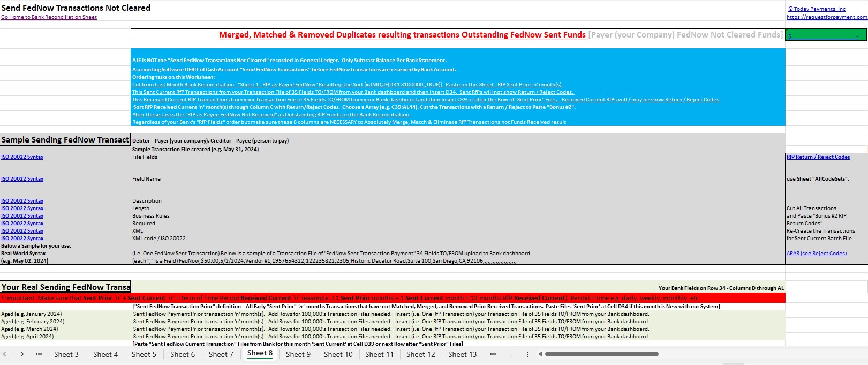Select 'Debtor = Payer (your company)' cell
This screenshot has height=365, width=868.
210,141
